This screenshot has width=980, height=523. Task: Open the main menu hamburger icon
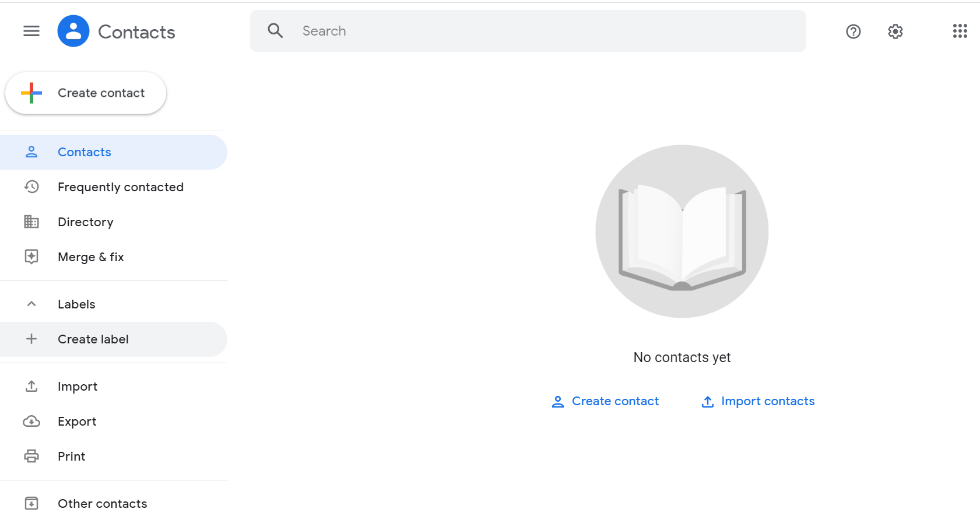[31, 31]
